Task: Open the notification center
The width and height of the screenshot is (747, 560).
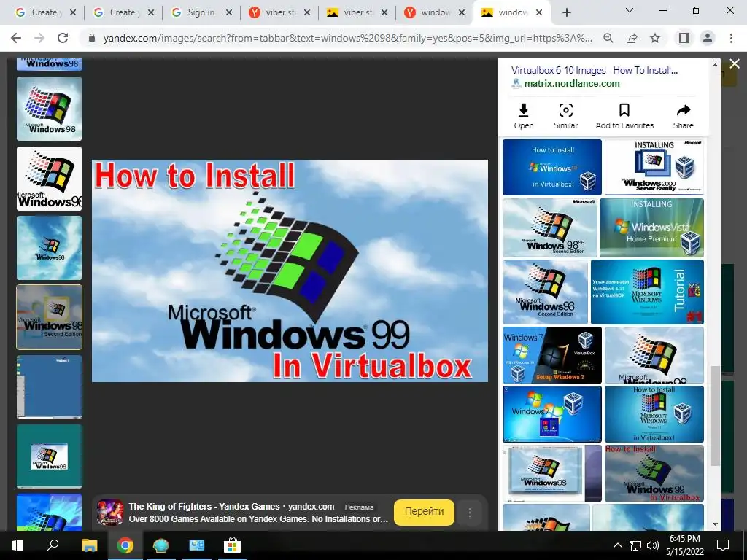Action: coord(723,545)
